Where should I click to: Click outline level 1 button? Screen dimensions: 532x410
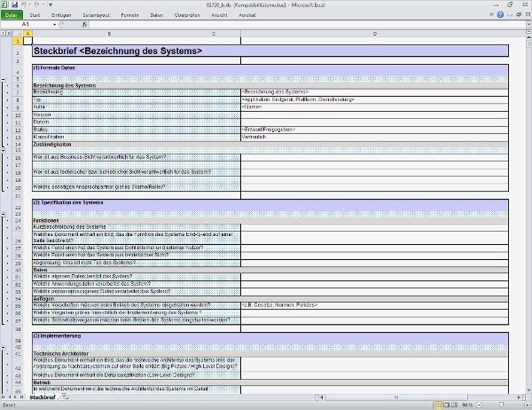point(4,34)
